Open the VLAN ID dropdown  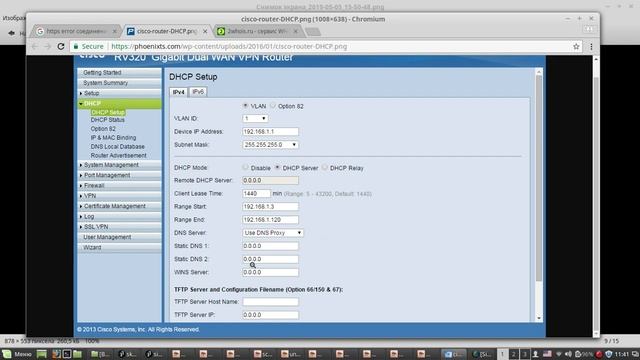point(256,118)
